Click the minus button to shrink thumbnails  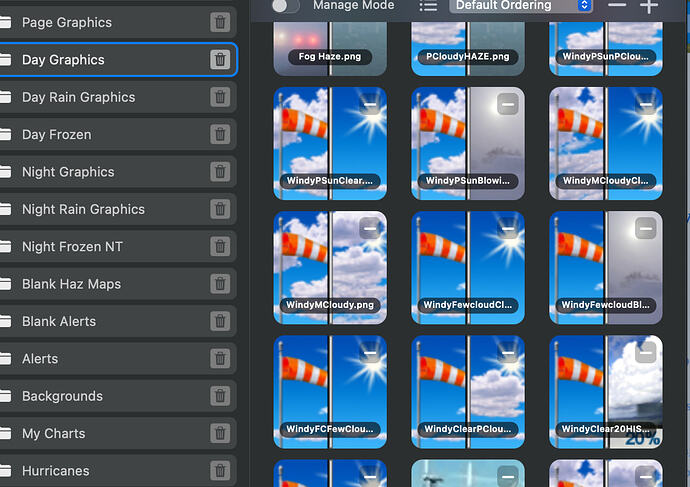tap(617, 5)
